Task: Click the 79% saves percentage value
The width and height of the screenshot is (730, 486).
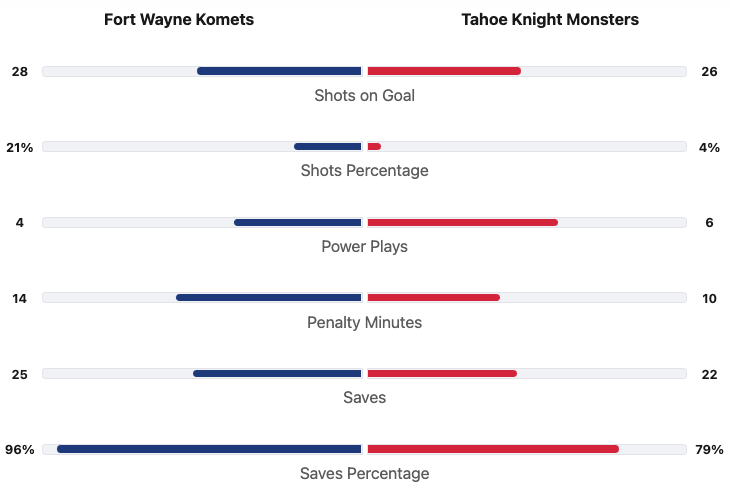Action: tap(709, 450)
